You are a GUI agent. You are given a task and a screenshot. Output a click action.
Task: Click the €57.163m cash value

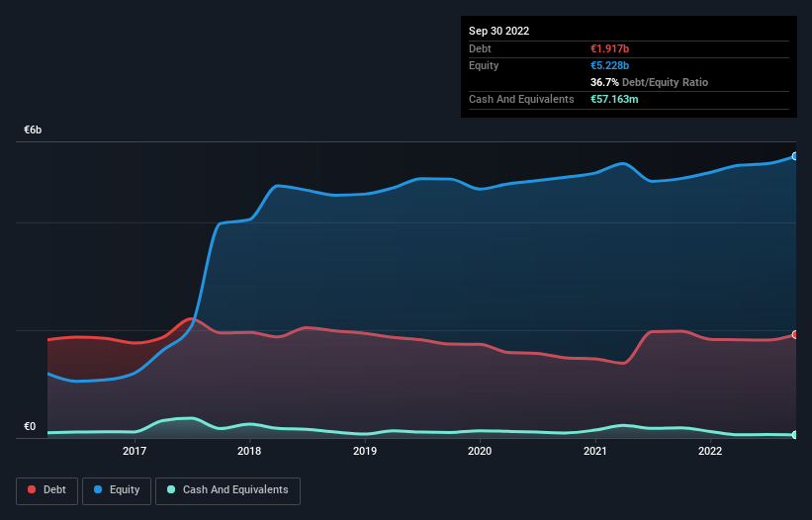pyautogui.click(x=614, y=99)
